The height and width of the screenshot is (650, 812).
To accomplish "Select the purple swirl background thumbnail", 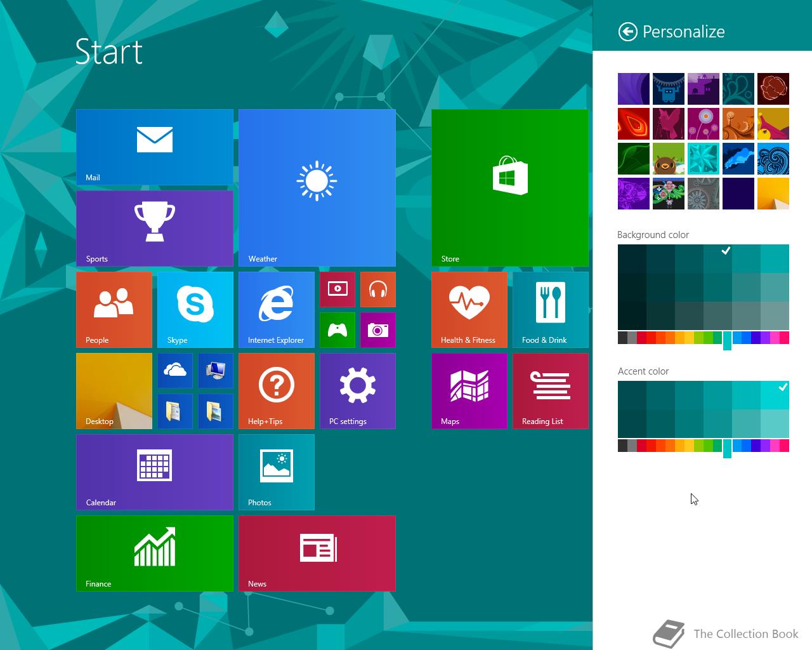I will coord(634,89).
